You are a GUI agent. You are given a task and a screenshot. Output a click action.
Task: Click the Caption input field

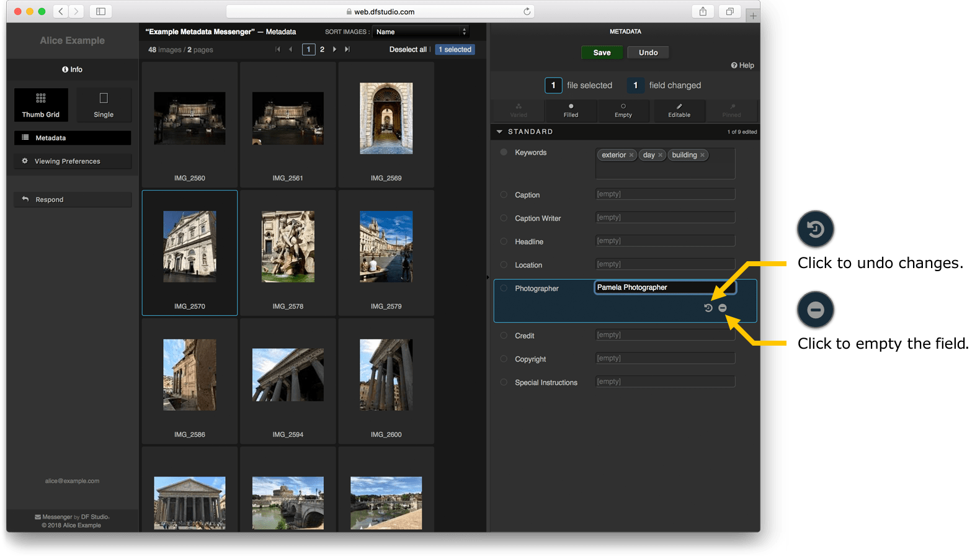click(665, 194)
